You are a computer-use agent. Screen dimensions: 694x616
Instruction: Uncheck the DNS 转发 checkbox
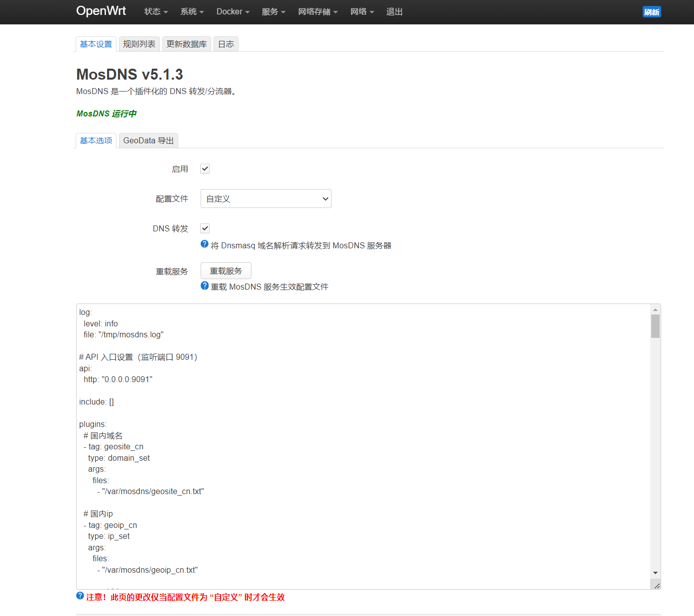coord(205,228)
